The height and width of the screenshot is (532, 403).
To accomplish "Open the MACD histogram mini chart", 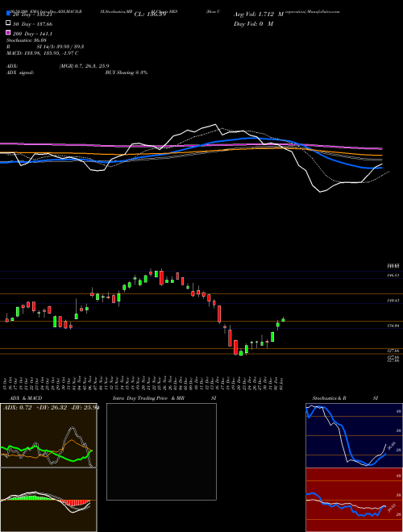I will (48, 500).
